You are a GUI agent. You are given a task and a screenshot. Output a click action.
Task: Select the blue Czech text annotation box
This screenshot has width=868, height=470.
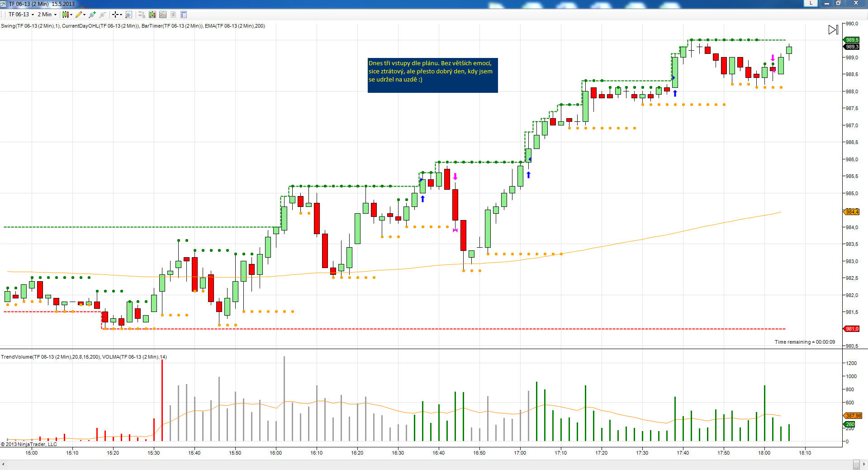(432, 75)
